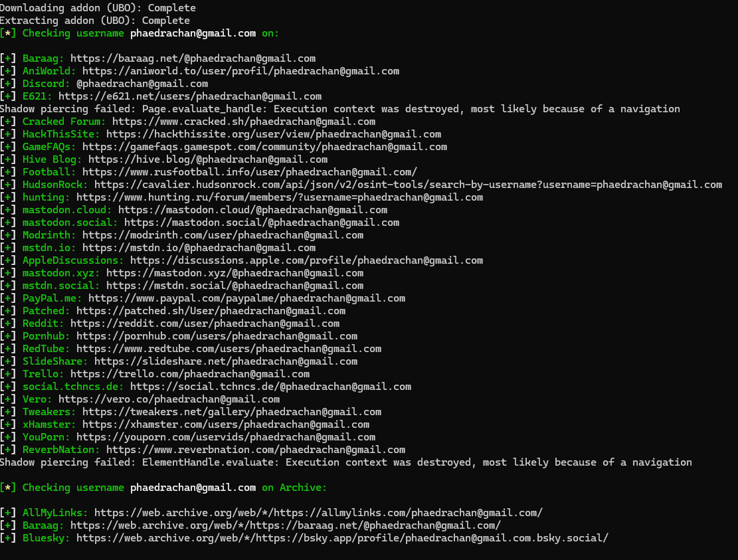Viewport: 738px width, 560px height.
Task: Open the mstdn.social profile URL
Action: (235, 286)
